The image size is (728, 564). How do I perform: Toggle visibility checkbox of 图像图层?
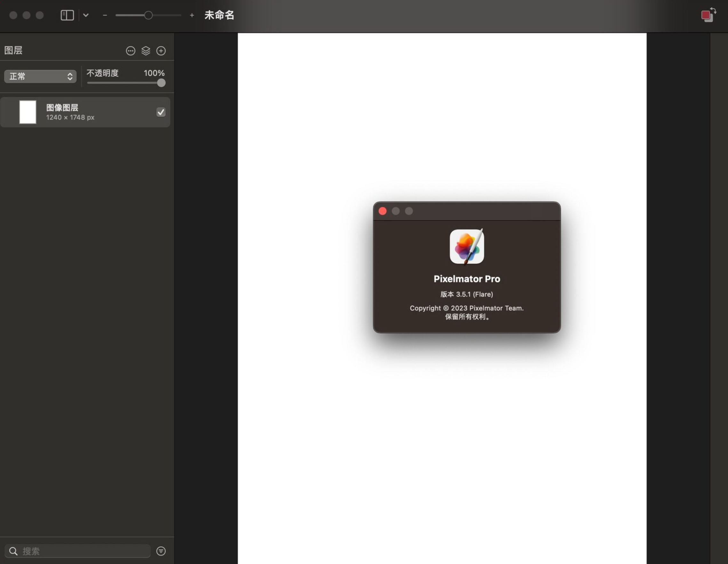point(161,112)
